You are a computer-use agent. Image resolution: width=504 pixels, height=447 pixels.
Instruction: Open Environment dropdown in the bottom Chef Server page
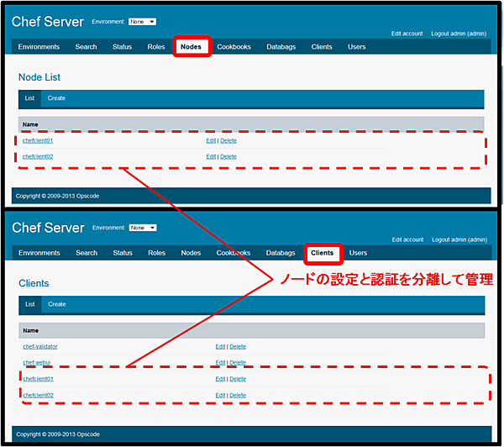pos(143,228)
